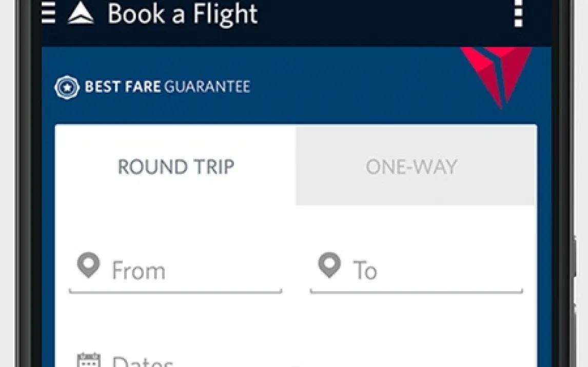The image size is (588, 367).
Task: Open the three-dot overflow menu
Action: 518,14
